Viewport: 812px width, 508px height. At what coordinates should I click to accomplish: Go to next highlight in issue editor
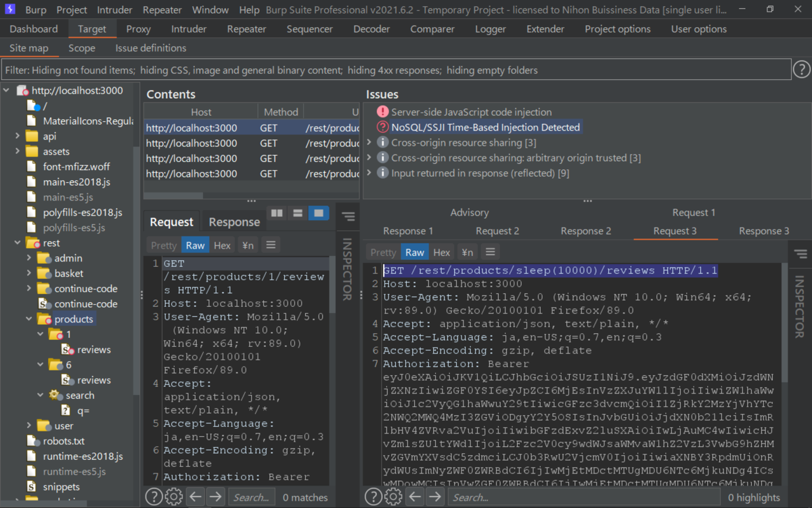tap(434, 497)
